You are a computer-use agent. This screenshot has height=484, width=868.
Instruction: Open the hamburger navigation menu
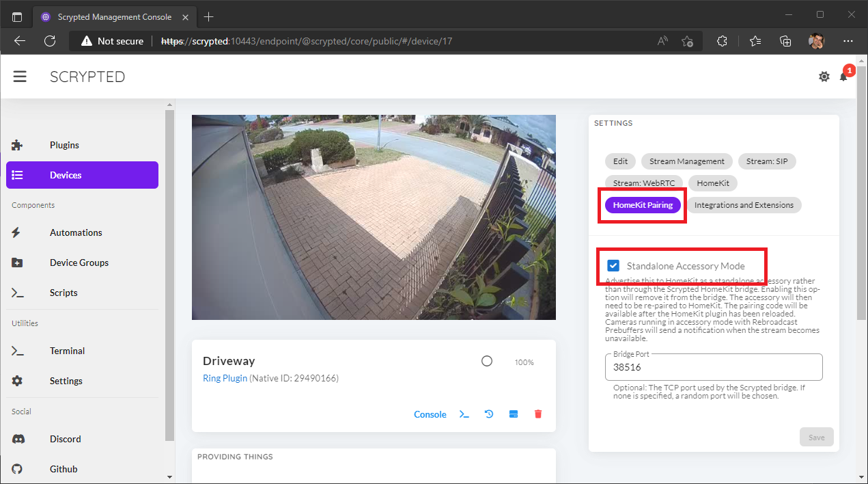[x=20, y=76]
